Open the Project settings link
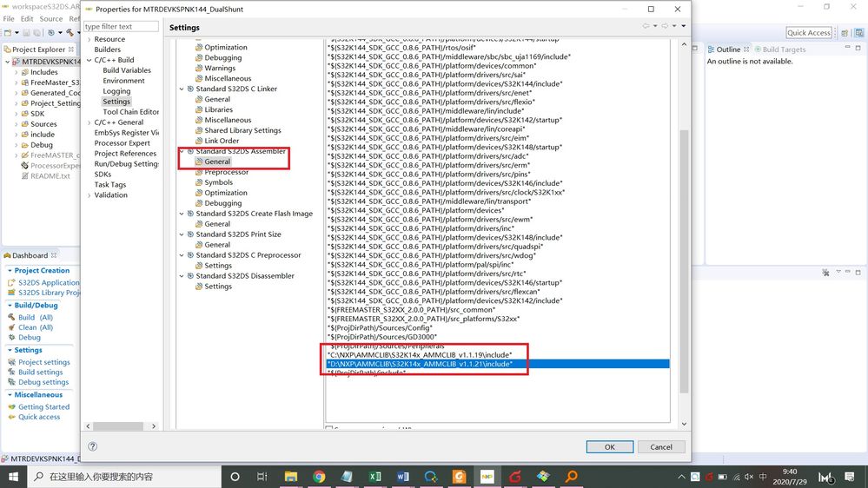This screenshot has height=488, width=868. tap(43, 362)
